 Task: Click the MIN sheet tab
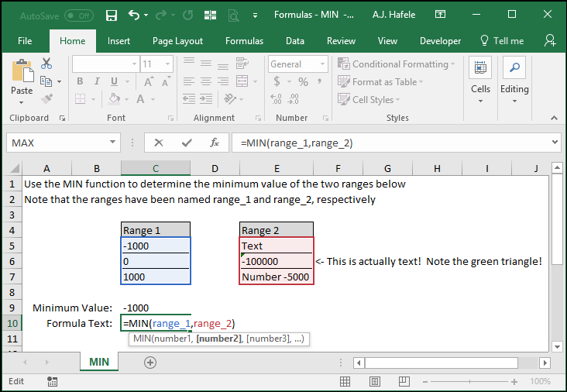pyautogui.click(x=99, y=362)
